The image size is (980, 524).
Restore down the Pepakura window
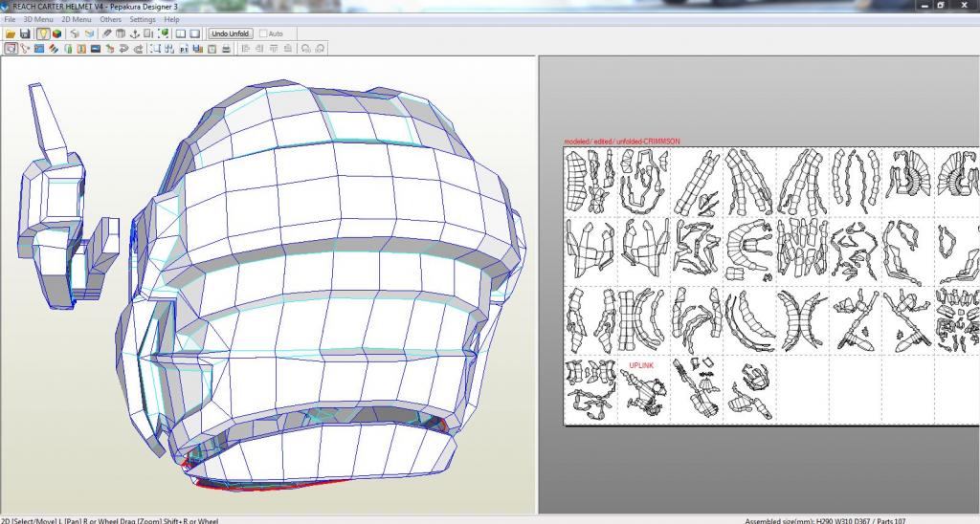[941, 5]
